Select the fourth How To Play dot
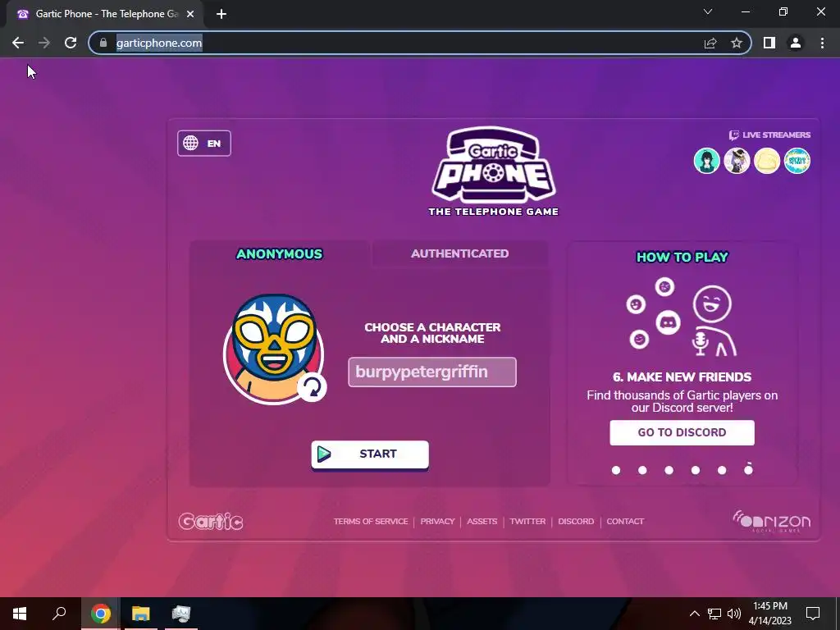Viewport: 840px width, 630px height. [696, 470]
